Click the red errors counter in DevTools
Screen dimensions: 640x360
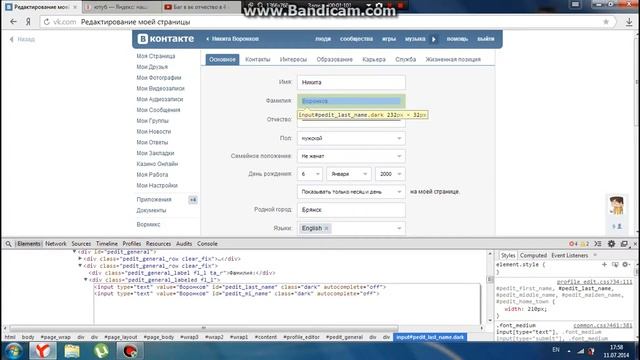click(573, 244)
